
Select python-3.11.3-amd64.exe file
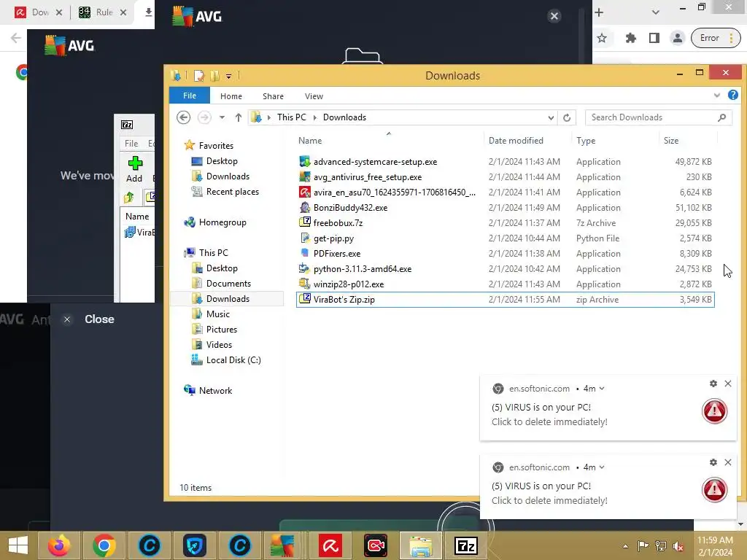point(505,268)
